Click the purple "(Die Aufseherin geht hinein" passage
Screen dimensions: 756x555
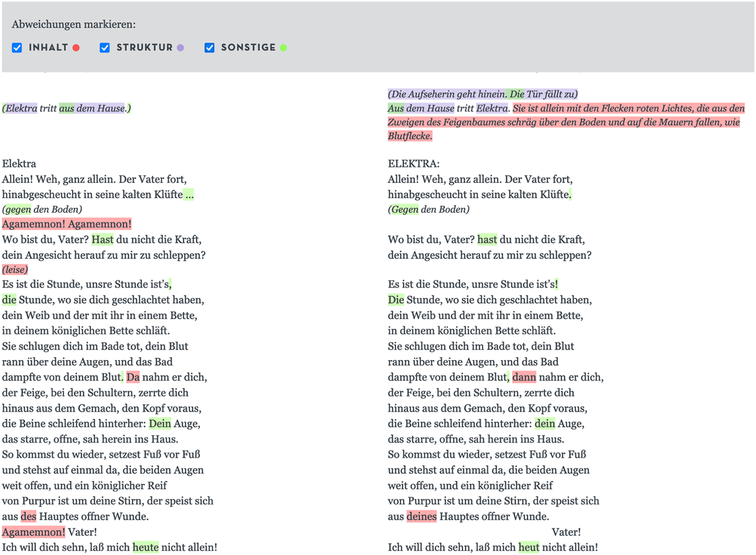[x=446, y=94]
